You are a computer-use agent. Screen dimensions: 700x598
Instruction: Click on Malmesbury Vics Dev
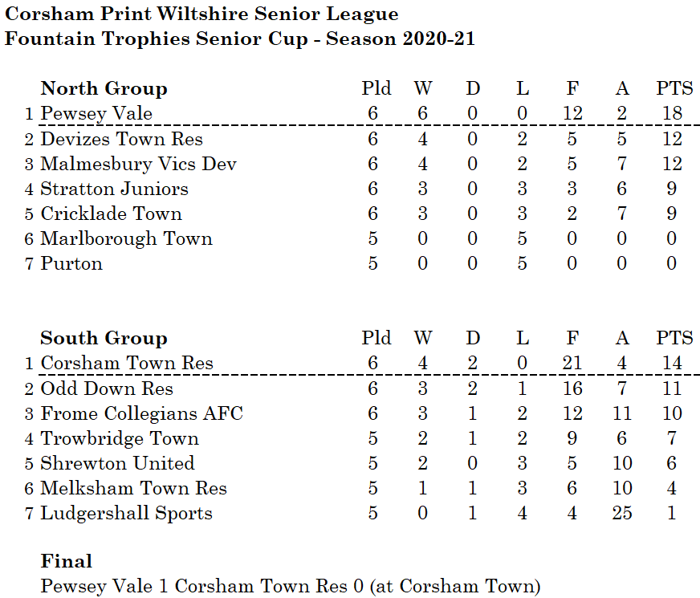click(x=138, y=164)
